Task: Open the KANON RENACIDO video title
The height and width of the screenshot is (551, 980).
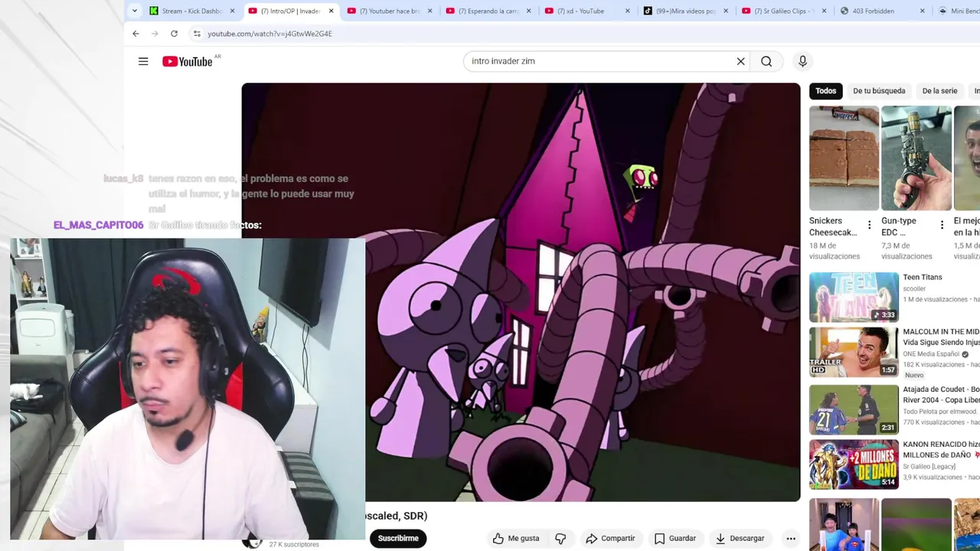Action: 941,449
